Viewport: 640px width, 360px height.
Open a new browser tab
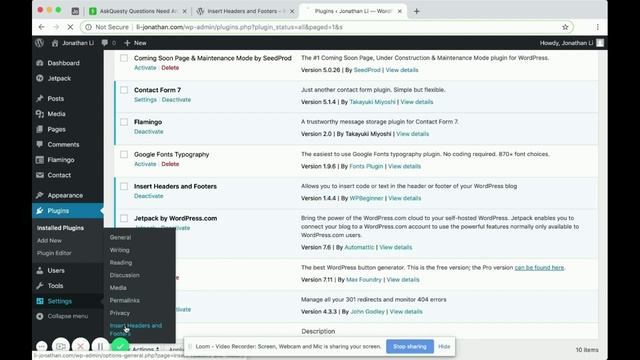point(416,11)
